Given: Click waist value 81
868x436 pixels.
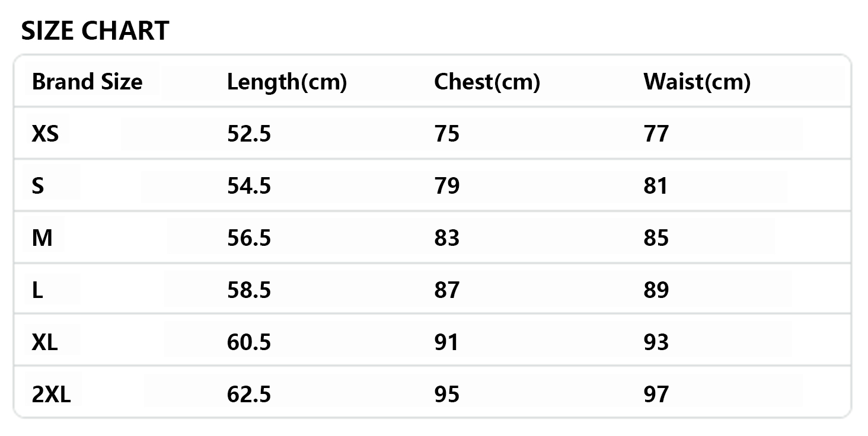Looking at the screenshot, I should coord(656,186).
